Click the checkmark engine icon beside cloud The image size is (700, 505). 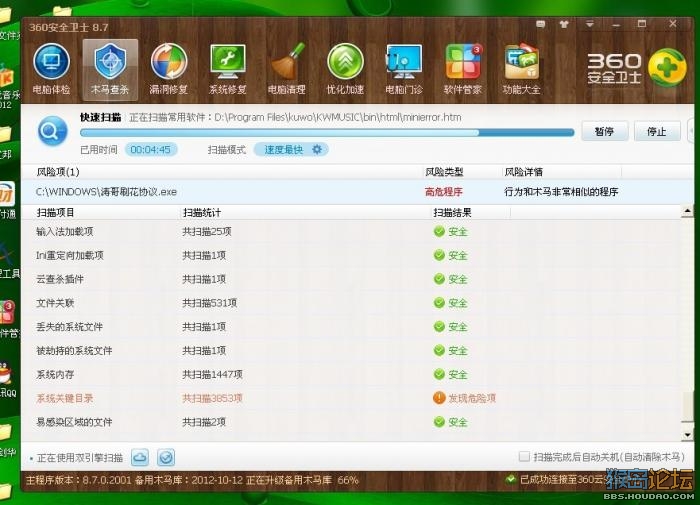pos(166,457)
